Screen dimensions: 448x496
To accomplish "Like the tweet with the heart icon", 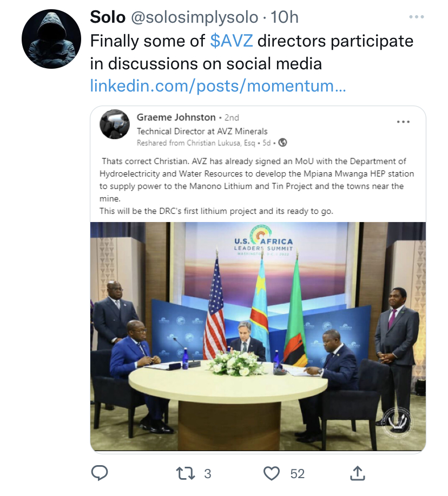I will click(271, 474).
